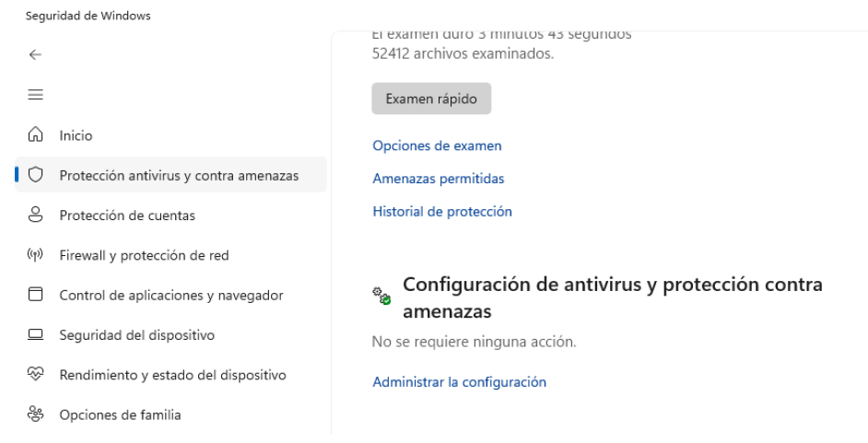
Task: Click the app and browser control icon
Action: coord(36,296)
